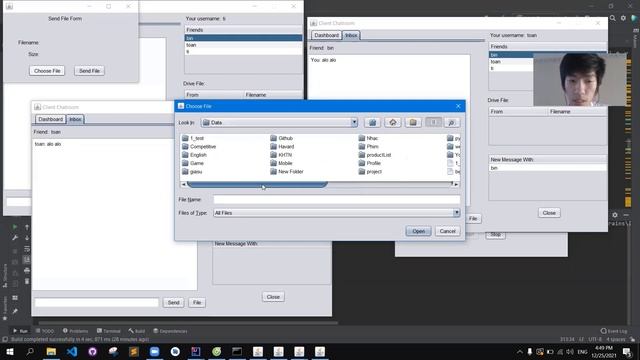Viewport: 640px width, 360px height.
Task: Go up one level in Choose File dialog
Action: tap(372, 122)
